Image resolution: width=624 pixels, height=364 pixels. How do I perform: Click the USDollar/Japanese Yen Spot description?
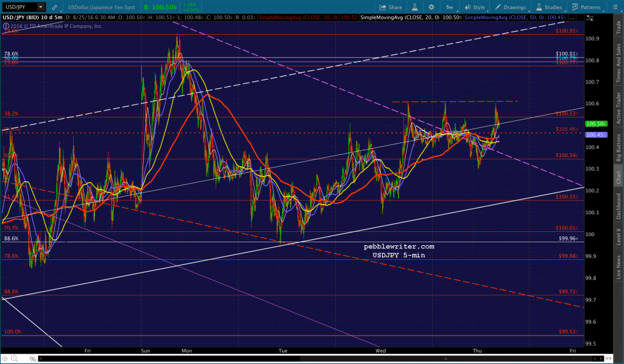pos(102,7)
